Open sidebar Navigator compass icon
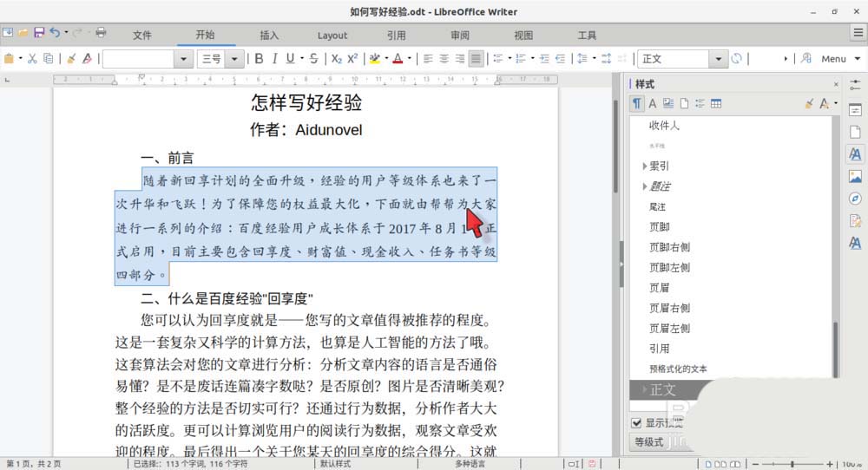Viewport: 868px width, 470px height. pyautogui.click(x=855, y=199)
